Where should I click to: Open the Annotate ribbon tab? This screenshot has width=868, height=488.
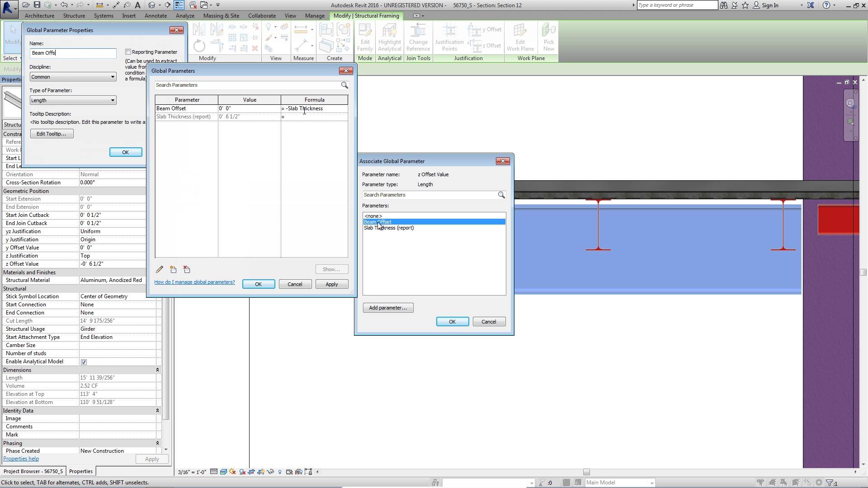click(156, 16)
